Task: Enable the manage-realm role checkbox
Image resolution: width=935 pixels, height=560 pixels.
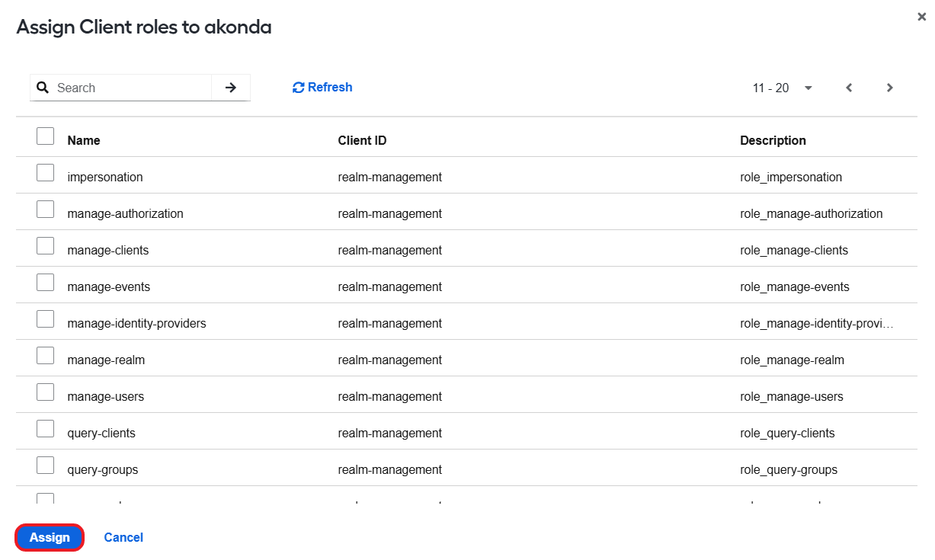Action: point(46,356)
